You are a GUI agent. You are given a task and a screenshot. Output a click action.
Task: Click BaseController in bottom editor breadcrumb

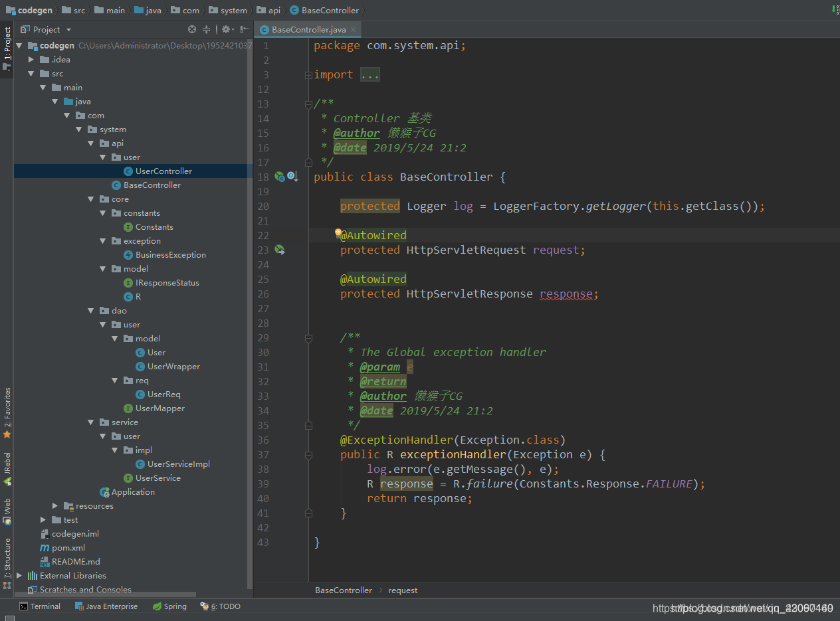344,590
